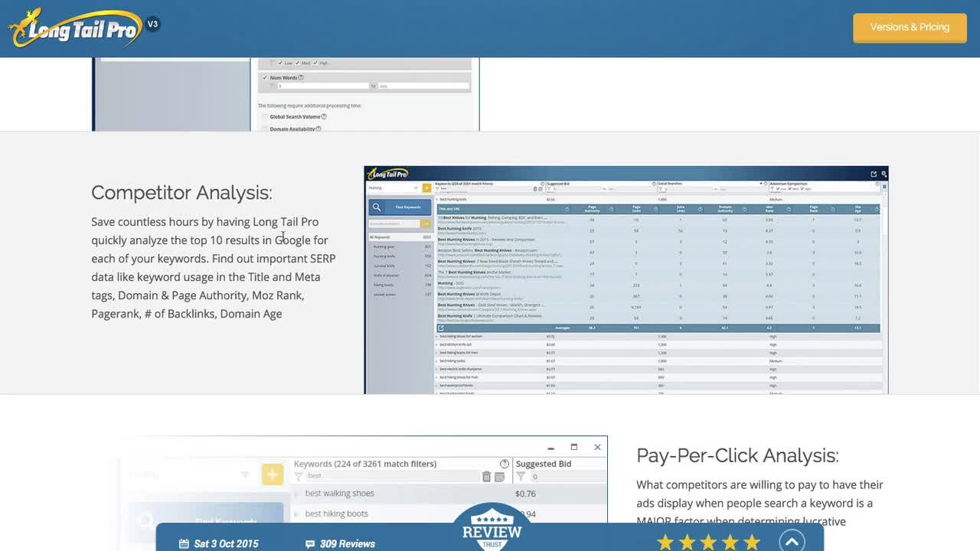
Task: Collapse the best hunting knife keyword row
Action: 438,200
